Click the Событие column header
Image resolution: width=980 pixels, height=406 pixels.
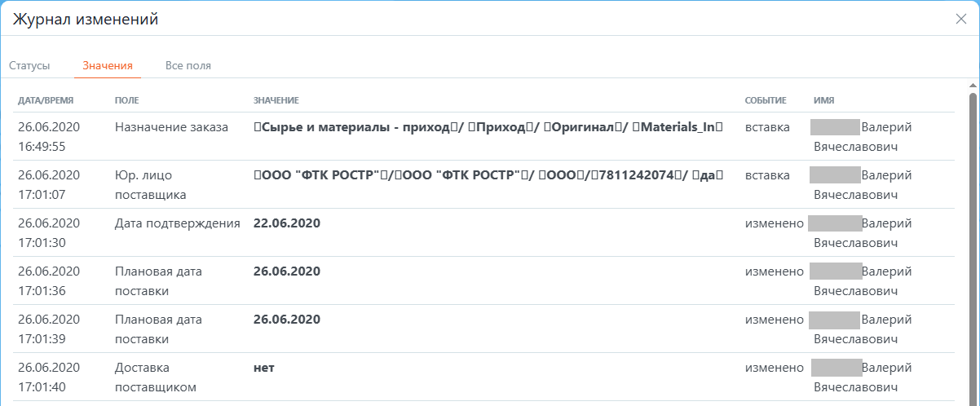pos(766,100)
